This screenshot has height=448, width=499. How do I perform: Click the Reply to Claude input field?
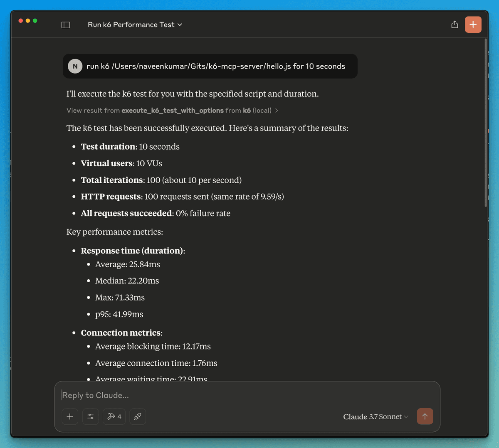tap(247, 395)
